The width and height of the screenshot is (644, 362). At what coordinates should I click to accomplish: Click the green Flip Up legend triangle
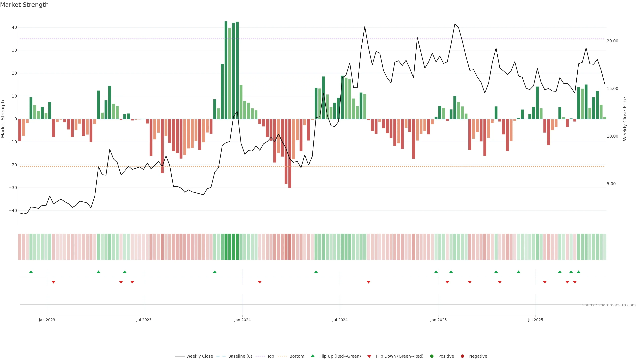tap(312, 356)
